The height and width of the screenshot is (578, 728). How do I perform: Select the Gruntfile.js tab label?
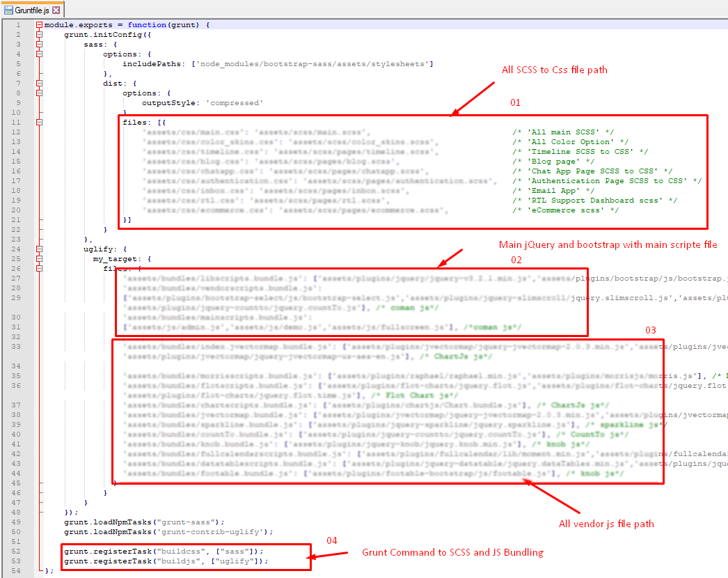32,10
